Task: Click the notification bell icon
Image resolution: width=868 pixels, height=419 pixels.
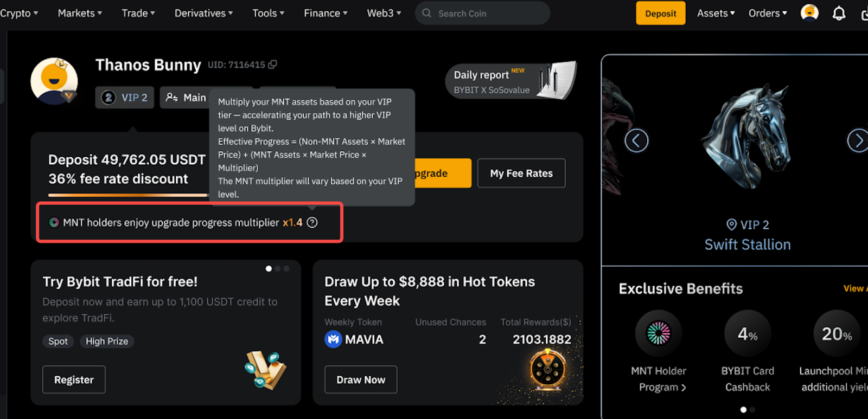Action: (839, 13)
